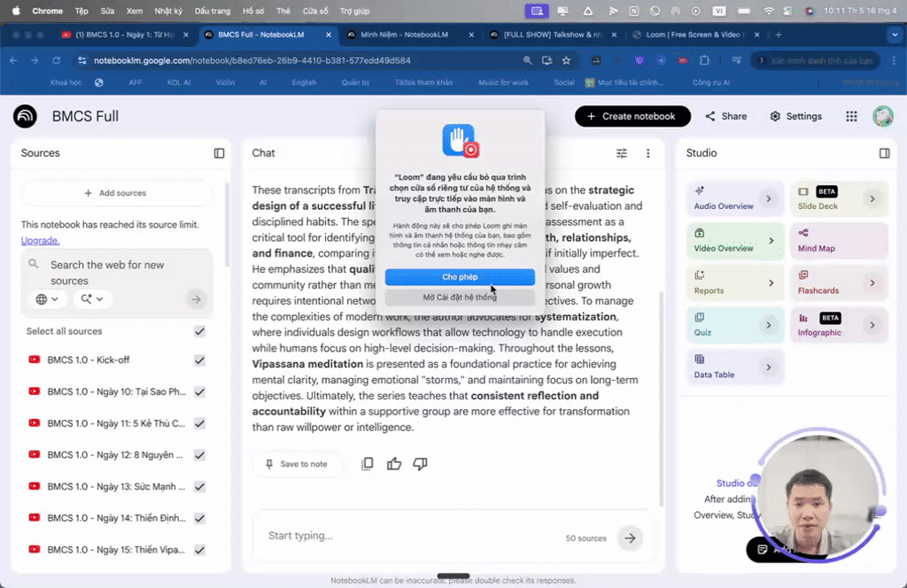Uncheck BMCS 1.0 - Ngày 13 source
Viewport: 907px width, 588px height.
pyautogui.click(x=199, y=487)
